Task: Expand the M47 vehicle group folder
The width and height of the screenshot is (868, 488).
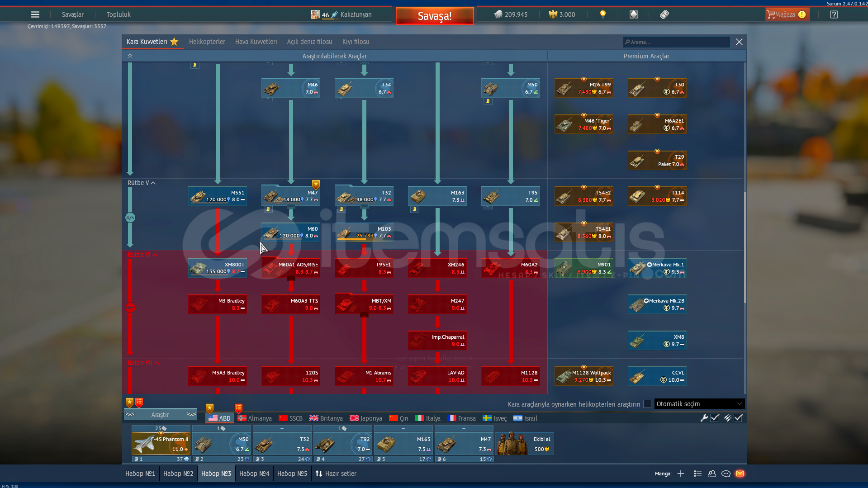Action: coord(291,196)
